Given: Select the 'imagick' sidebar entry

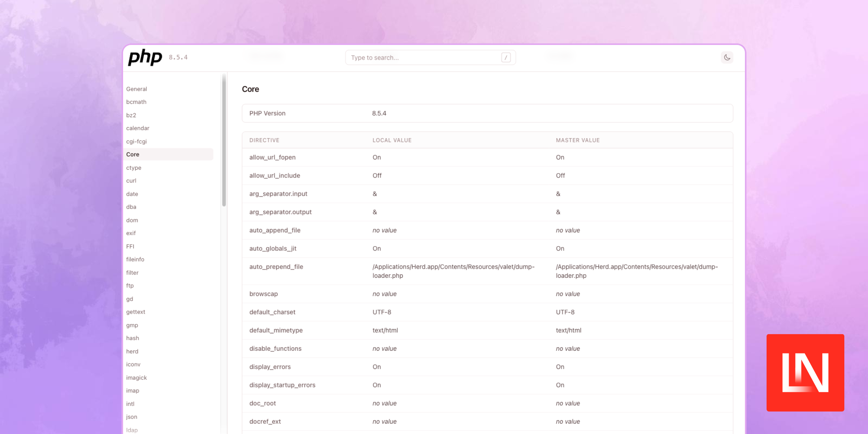Looking at the screenshot, I should pos(137,378).
